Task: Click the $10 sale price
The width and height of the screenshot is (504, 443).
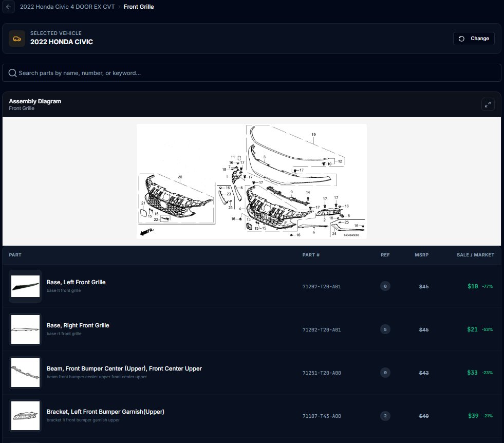Action: [473, 286]
